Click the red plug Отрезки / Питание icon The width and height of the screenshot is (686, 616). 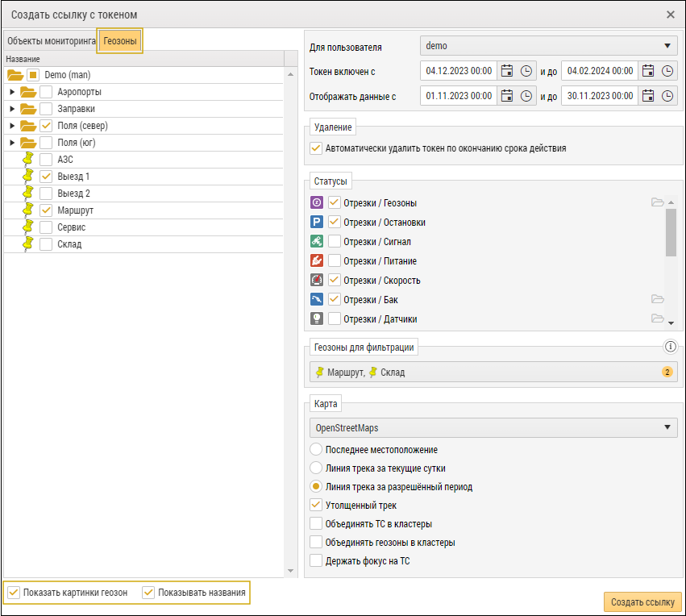point(317,260)
